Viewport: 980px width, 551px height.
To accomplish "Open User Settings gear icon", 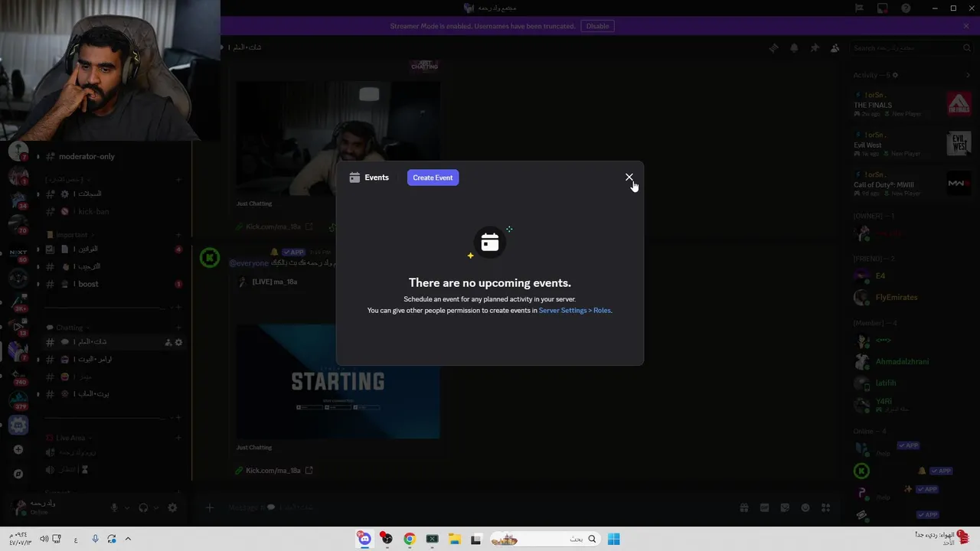I will [x=172, y=507].
